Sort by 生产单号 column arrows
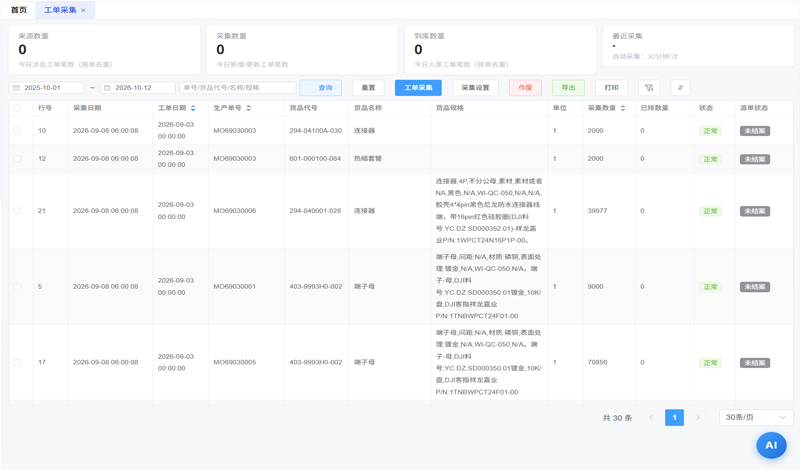800x470 pixels. coord(248,108)
